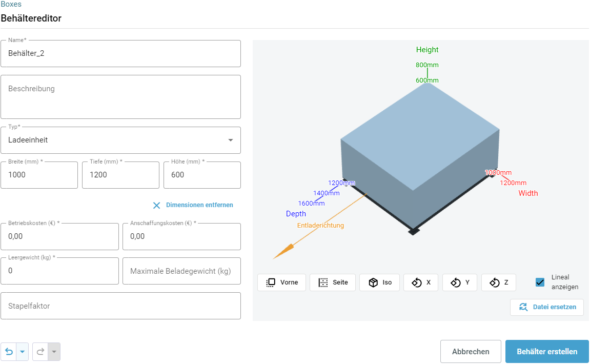Focus the Name field containing Behälter_2
Image resolution: width=590 pixels, height=364 pixels.
[120, 53]
